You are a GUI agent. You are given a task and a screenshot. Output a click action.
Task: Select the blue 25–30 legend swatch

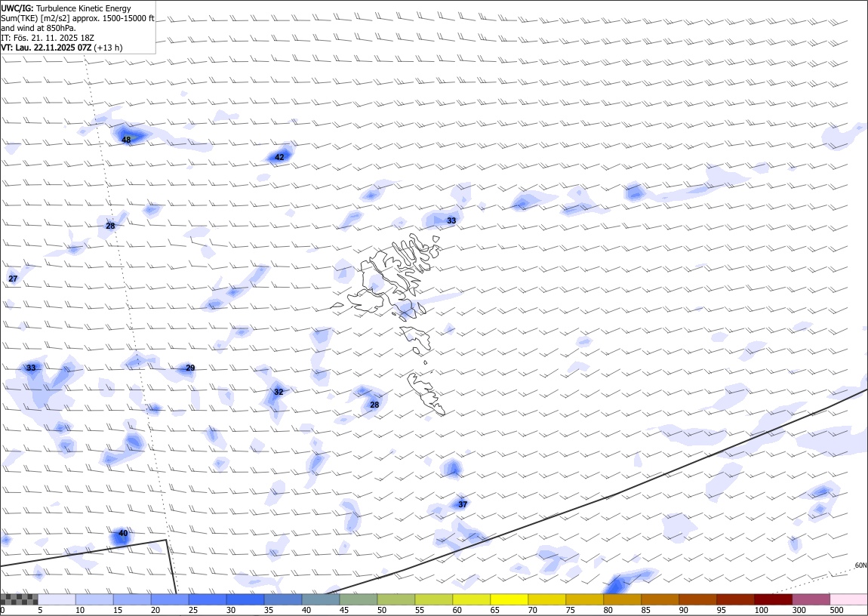point(208,599)
